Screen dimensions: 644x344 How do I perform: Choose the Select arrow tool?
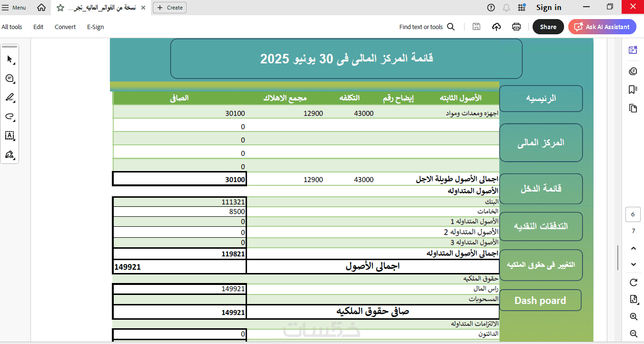coord(10,60)
